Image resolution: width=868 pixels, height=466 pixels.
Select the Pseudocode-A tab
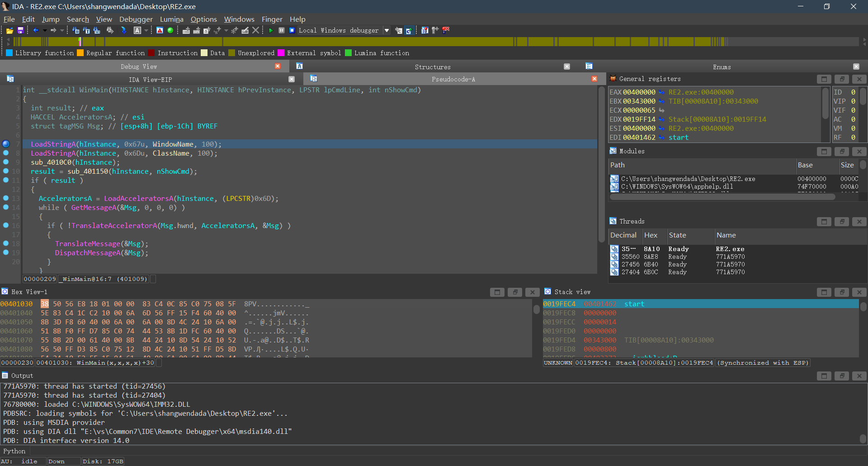point(453,79)
